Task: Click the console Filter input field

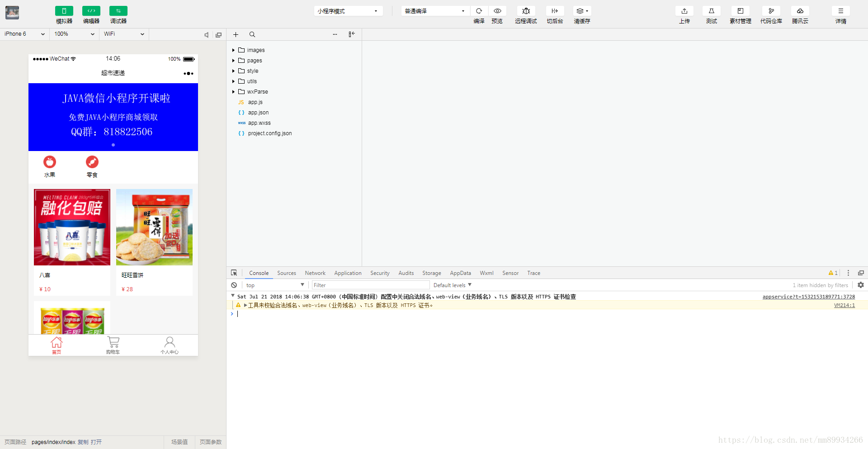Action: coord(371,285)
